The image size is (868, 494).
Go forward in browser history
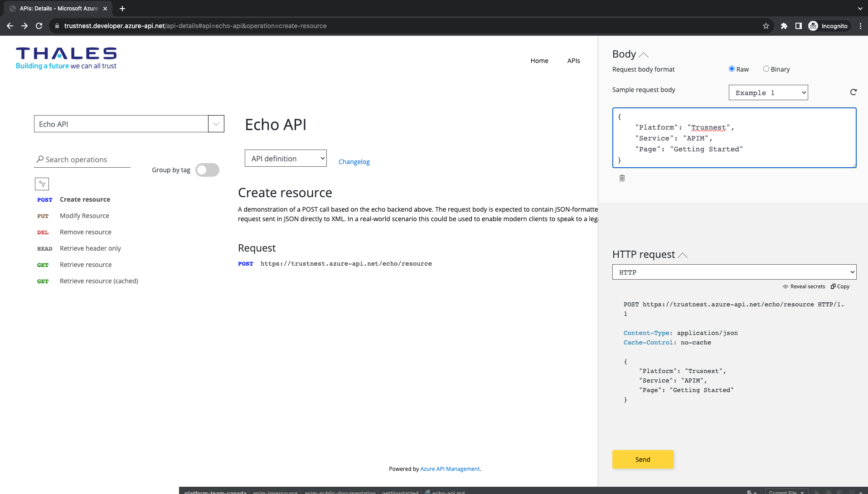click(24, 26)
